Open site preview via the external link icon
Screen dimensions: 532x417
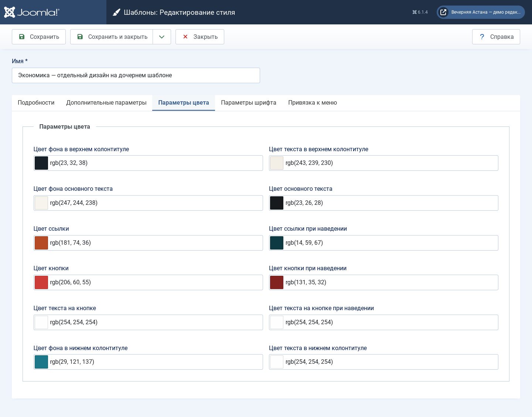click(x=443, y=12)
